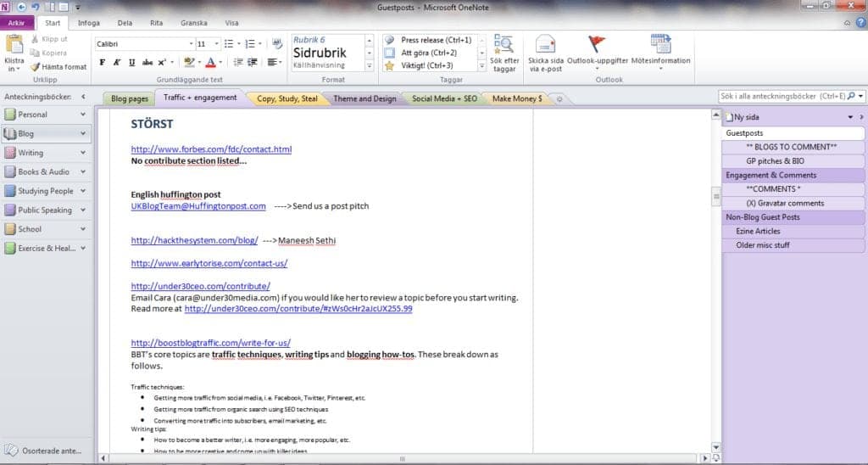This screenshot has width=868, height=465.
Task: Apply red font color
Action: coord(210,62)
